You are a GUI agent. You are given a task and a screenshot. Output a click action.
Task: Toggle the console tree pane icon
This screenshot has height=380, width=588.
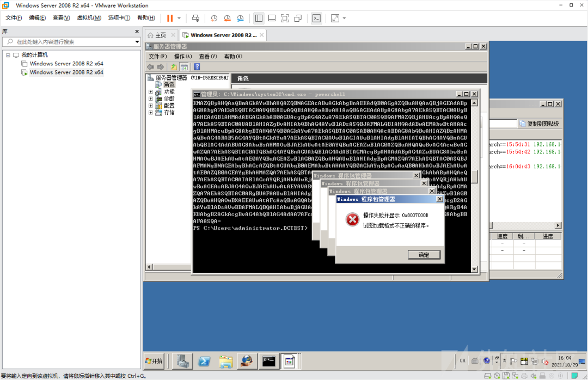184,67
